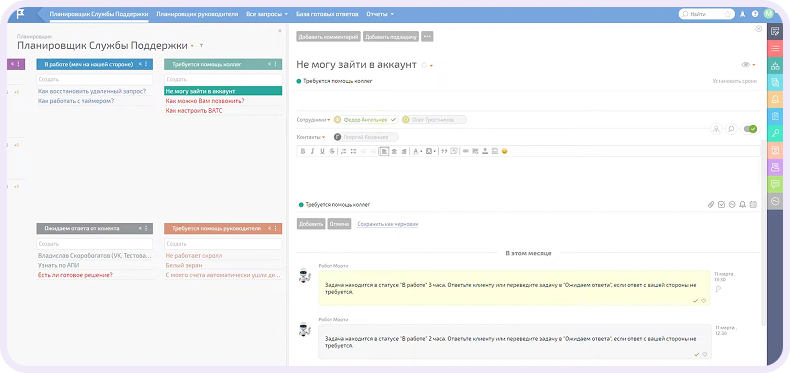The width and height of the screenshot is (790, 373).
Task: Collapse the 'В работе' column
Action: pyautogui.click(x=141, y=64)
